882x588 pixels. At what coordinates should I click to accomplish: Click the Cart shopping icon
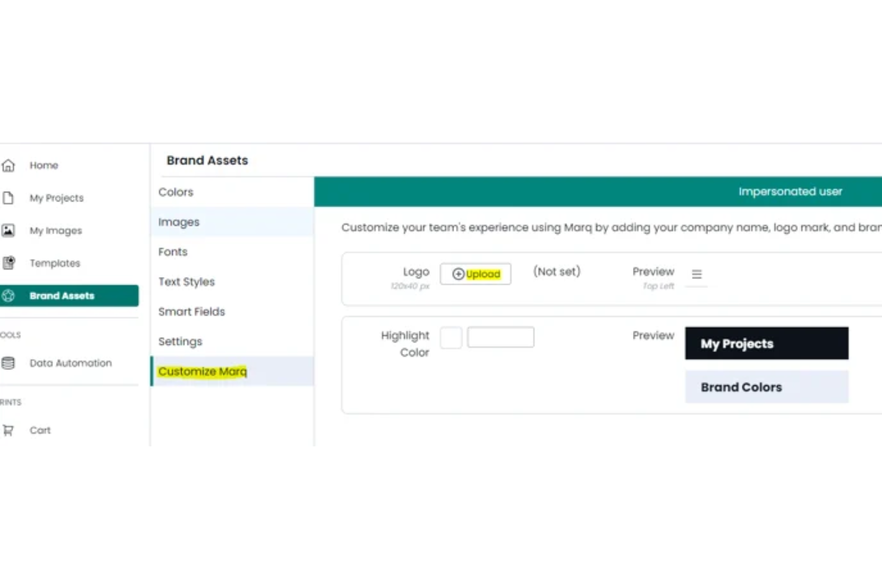point(8,430)
